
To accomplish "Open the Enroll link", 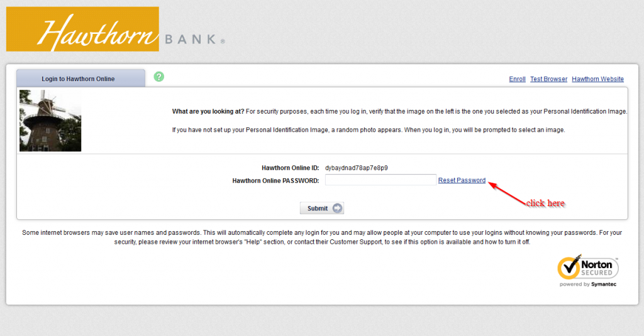I will (517, 79).
